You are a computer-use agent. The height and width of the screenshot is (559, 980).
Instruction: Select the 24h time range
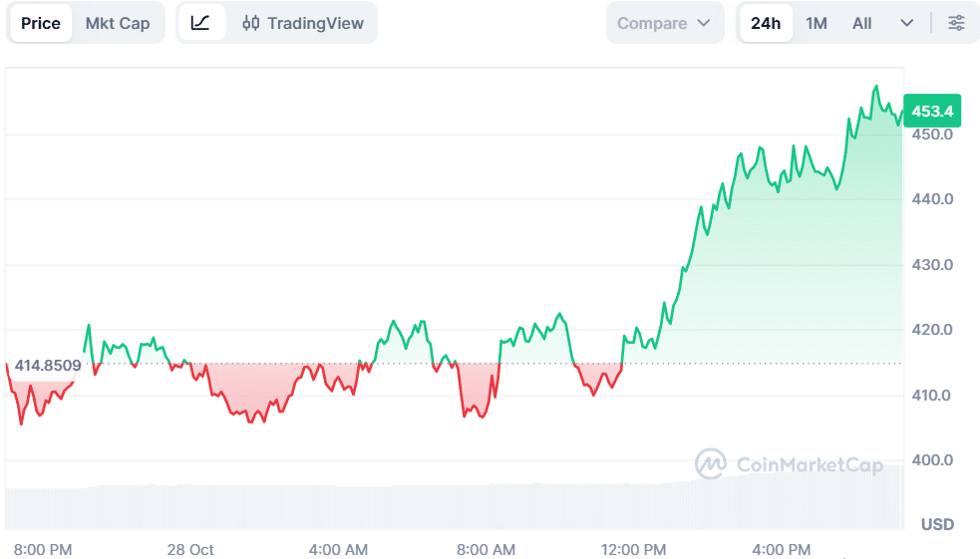(766, 23)
